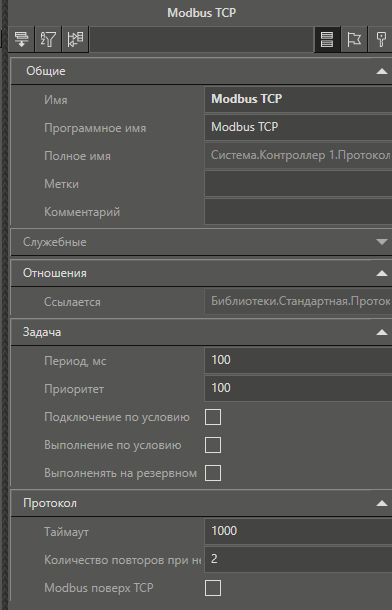Click the tree structure toolbar icon

75,39
